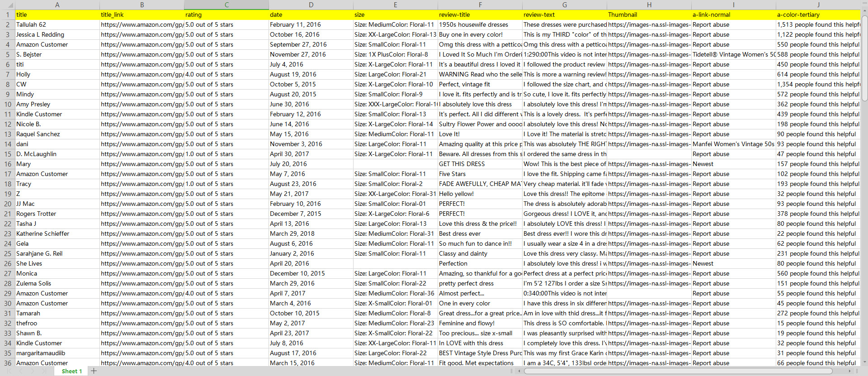Select the 'Manfei Women's Vintage 50s' cell
868x376 pixels.
(x=734, y=144)
